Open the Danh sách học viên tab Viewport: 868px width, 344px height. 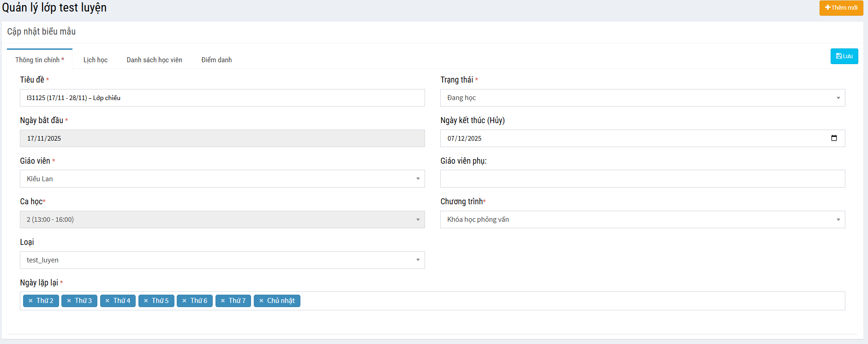[x=154, y=60]
